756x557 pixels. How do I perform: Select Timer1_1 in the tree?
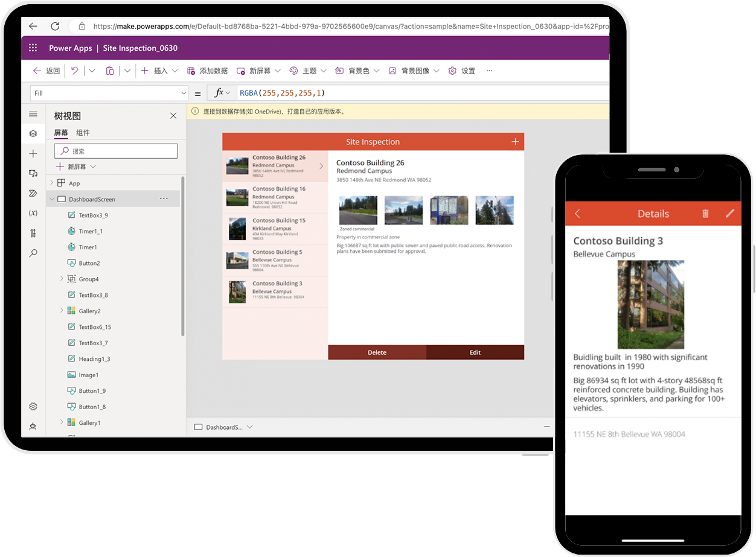pos(91,231)
